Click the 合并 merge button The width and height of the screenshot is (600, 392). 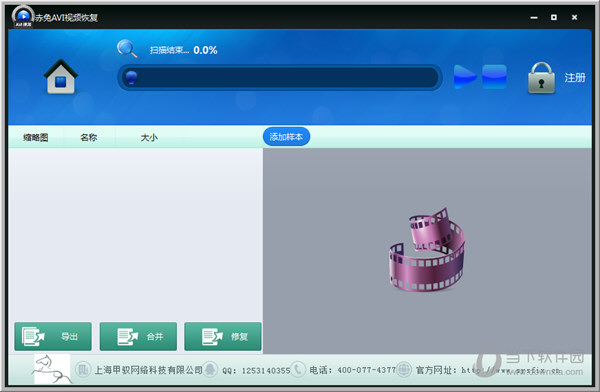pyautogui.click(x=138, y=336)
